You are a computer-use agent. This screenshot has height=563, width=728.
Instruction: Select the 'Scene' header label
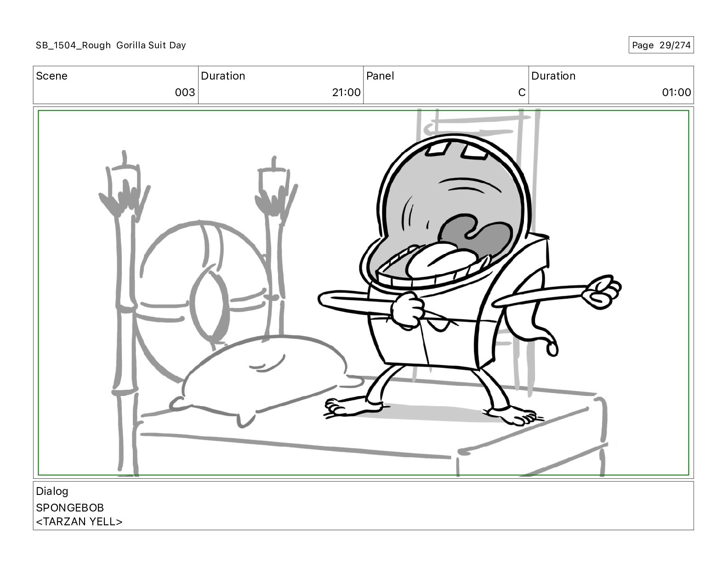click(x=51, y=76)
